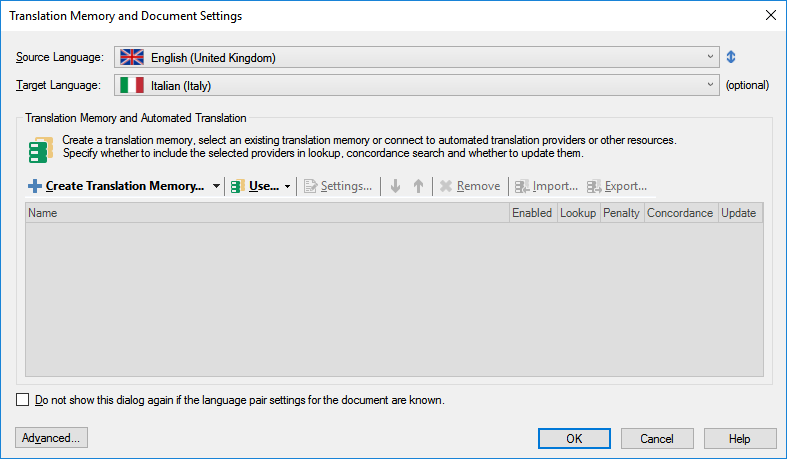Click the green Use translation memory icon
Screen dimensions: 787x459
237,186
